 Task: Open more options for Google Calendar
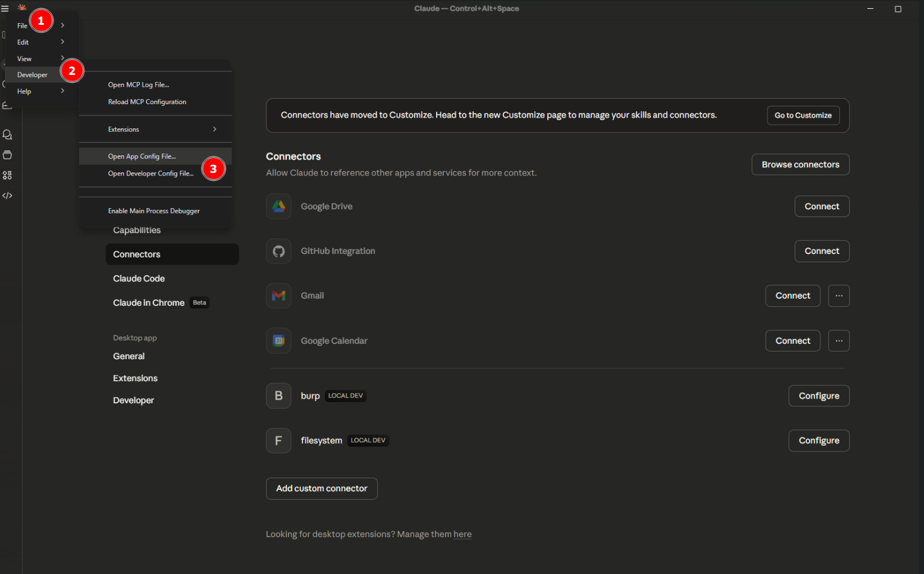point(838,341)
